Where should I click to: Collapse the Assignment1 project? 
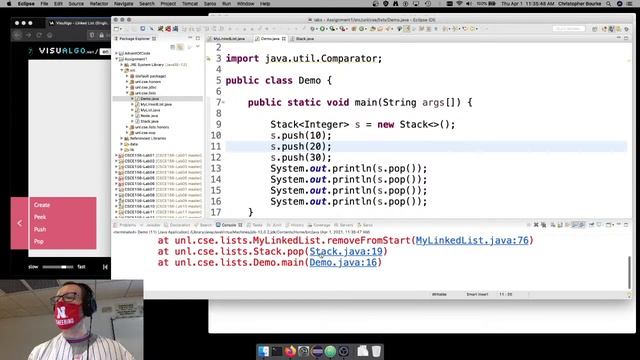117,59
